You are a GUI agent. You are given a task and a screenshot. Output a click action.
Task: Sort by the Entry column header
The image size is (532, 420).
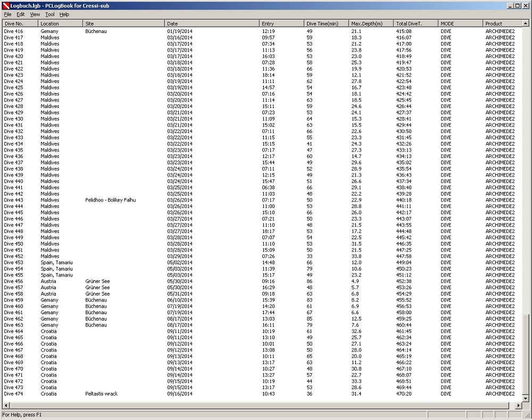tap(281, 23)
